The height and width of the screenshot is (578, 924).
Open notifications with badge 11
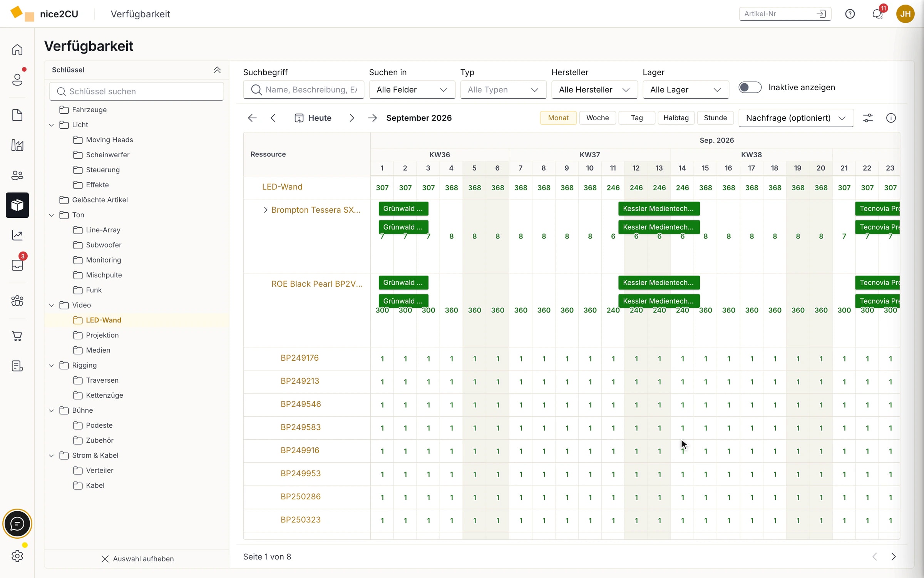(878, 14)
